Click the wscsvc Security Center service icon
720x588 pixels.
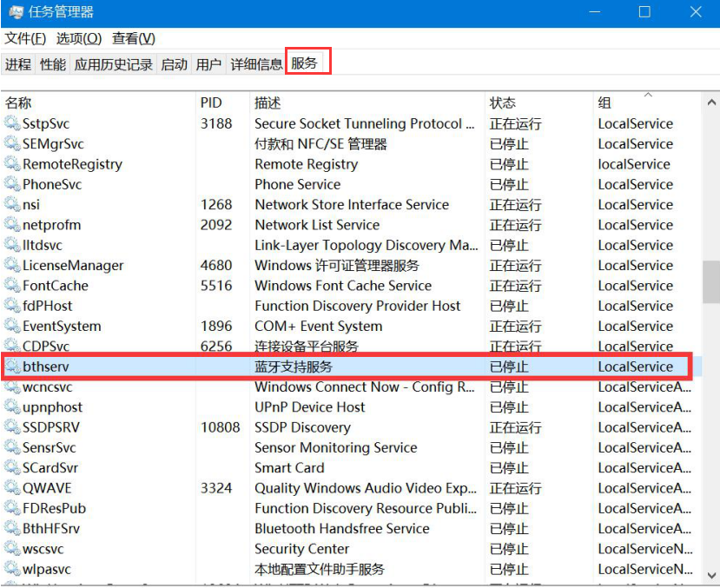pos(10,549)
